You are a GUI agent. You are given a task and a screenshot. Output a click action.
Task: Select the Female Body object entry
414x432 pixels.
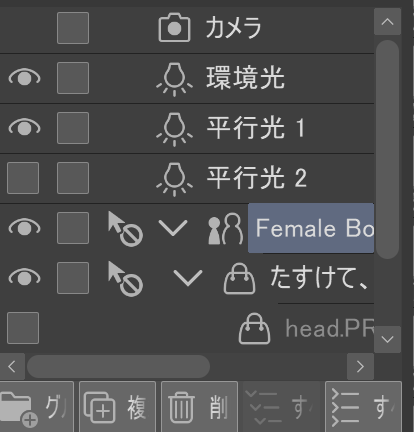click(x=311, y=228)
